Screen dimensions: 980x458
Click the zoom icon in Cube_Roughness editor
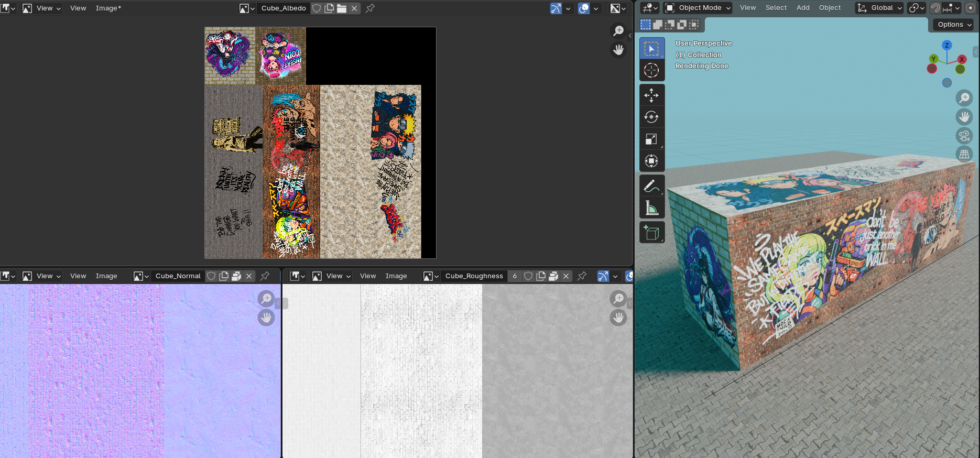(619, 299)
